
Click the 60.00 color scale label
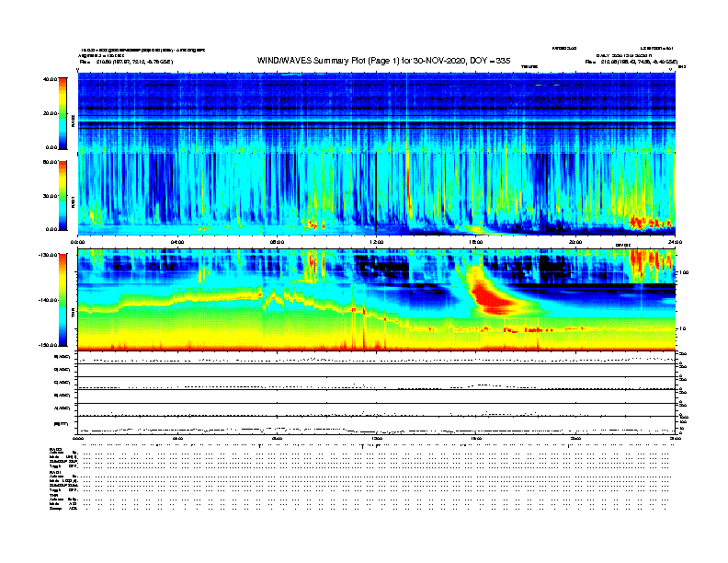[x=50, y=162]
